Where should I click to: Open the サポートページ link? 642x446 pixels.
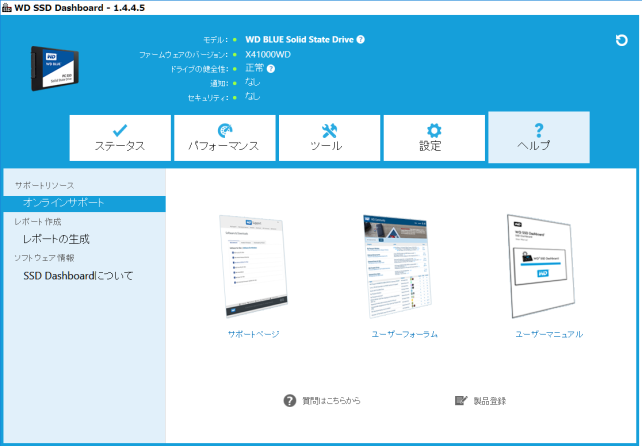[253, 334]
